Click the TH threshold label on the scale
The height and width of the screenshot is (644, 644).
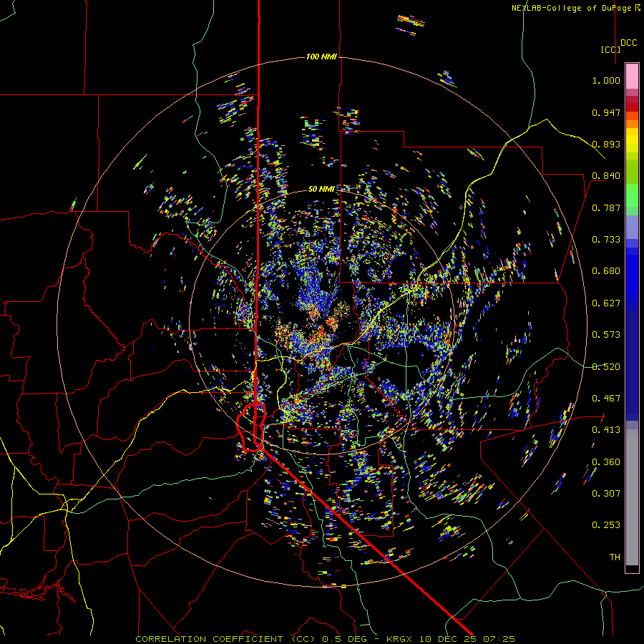[x=615, y=557]
